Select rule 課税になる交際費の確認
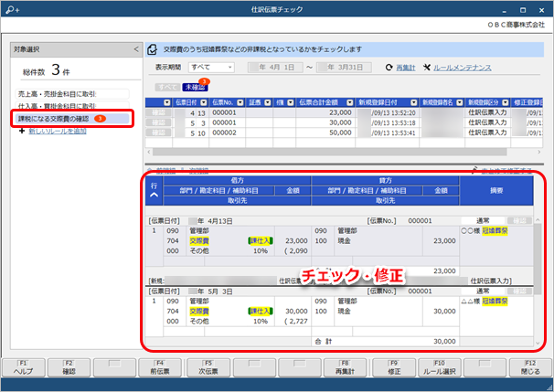 tap(72, 119)
